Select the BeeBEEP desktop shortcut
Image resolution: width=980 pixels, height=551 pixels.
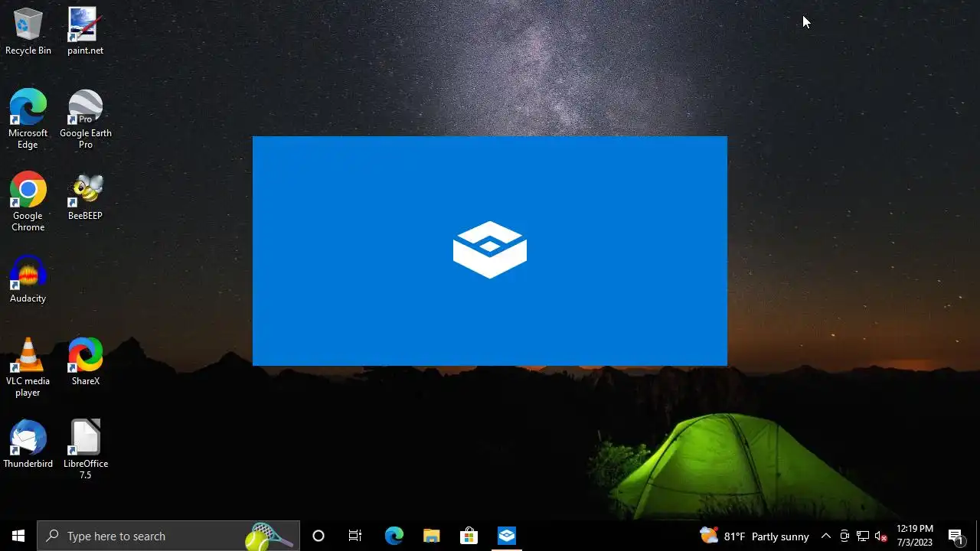coord(85,197)
